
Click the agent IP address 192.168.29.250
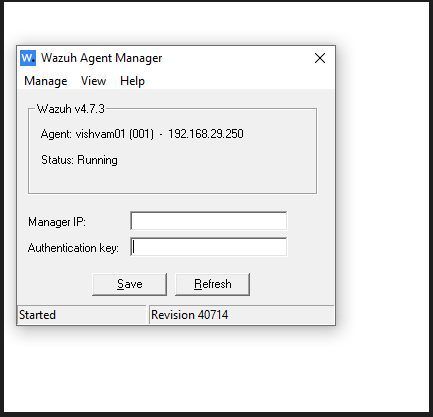206,134
